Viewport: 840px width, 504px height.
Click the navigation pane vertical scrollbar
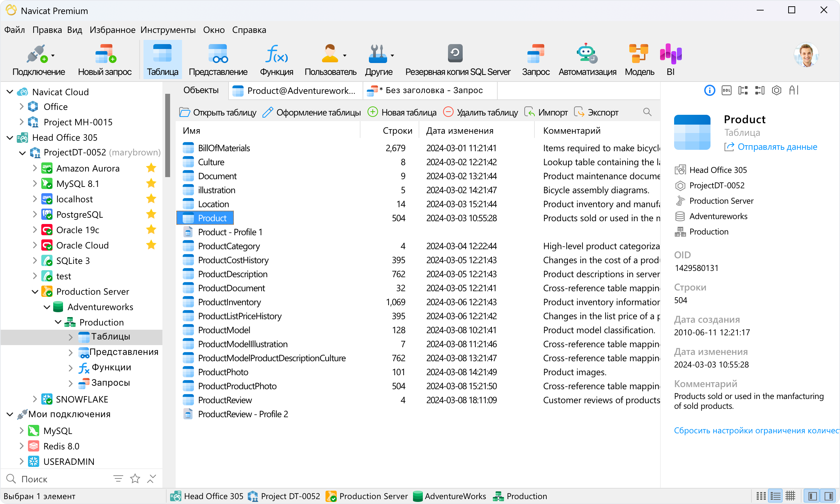[x=168, y=135]
